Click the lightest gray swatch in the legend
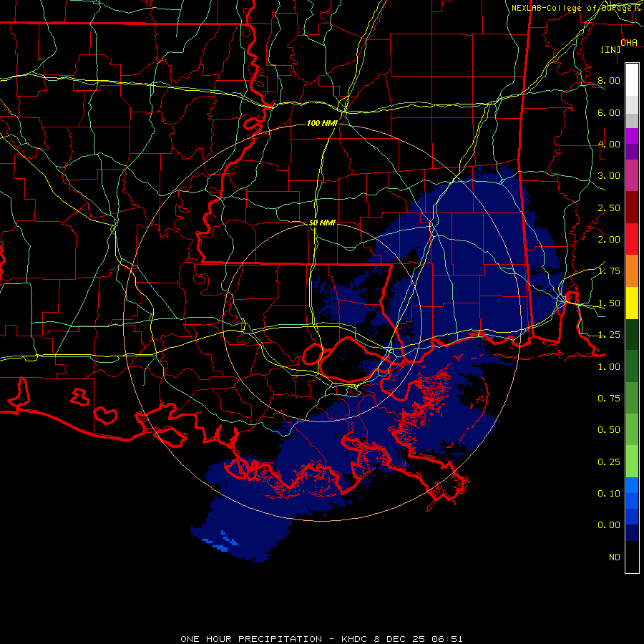The image size is (644, 644). [632, 104]
